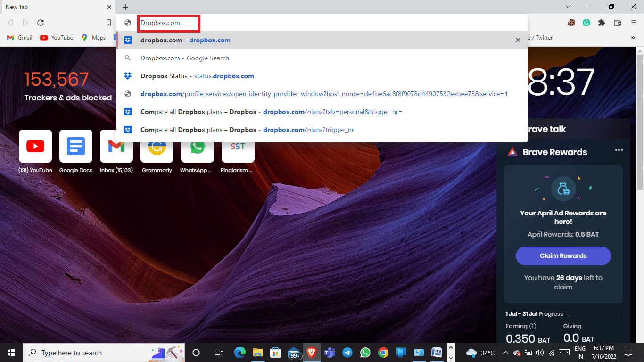
Task: Open Microsoft Teams from taskbar
Action: pos(329,353)
